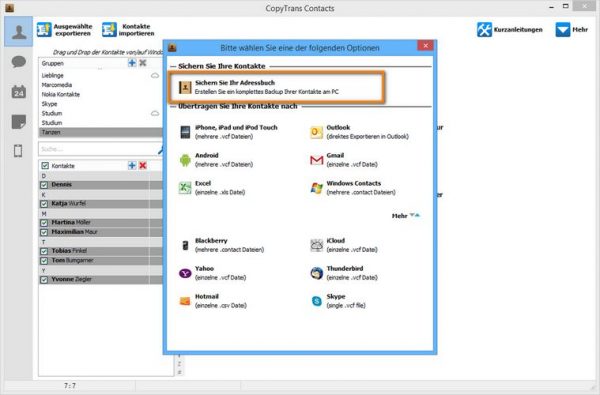Choose iPhone, iPad und iPod Touch export
The image size is (600, 395).
(x=228, y=132)
